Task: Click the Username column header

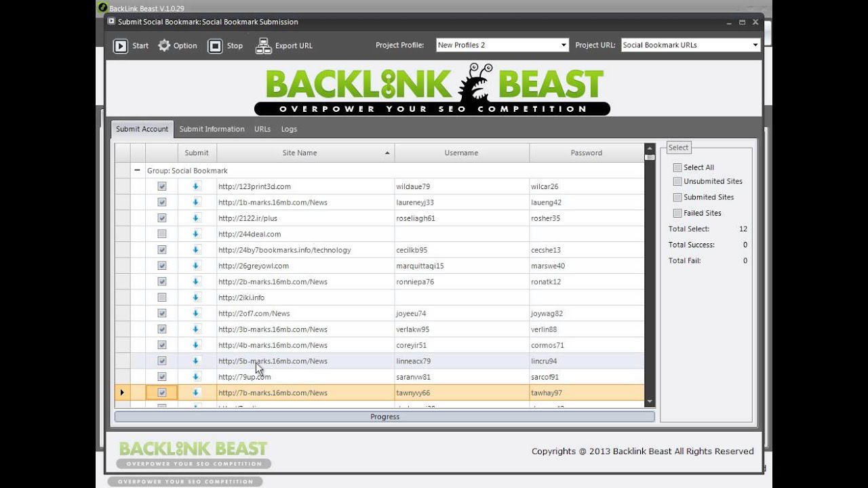Action: coord(461,152)
